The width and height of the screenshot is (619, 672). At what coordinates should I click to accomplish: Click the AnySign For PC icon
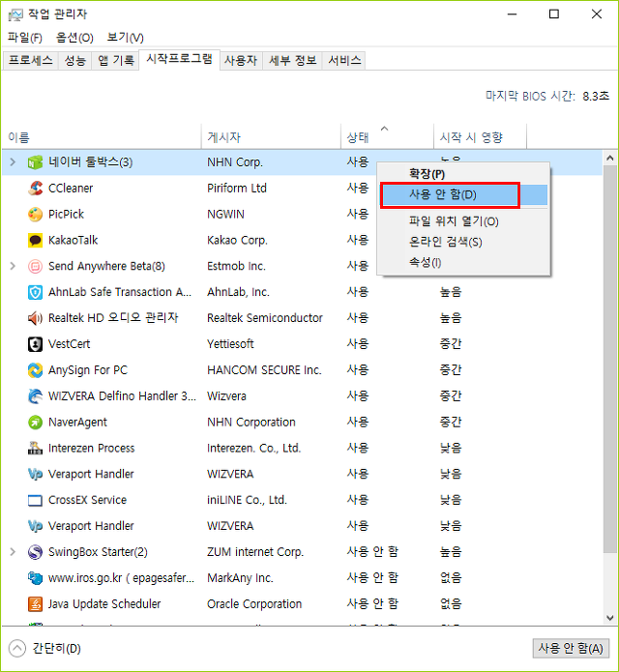[x=35, y=370]
